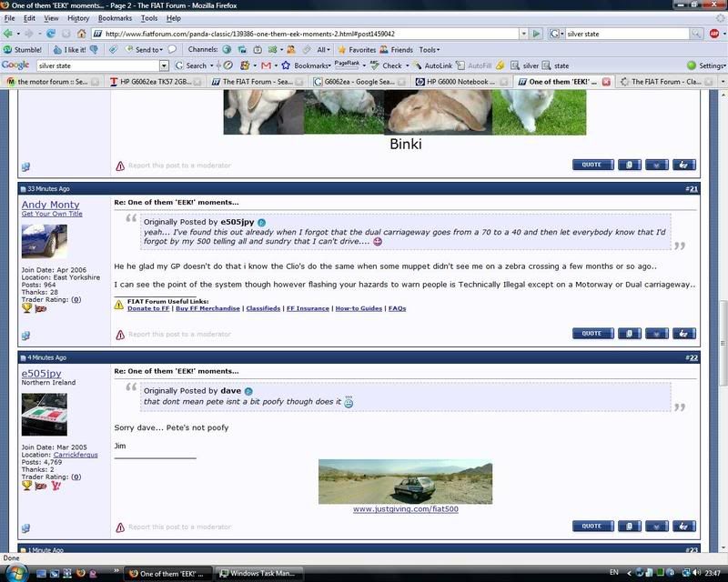Viewport: 728px width, 582px height.
Task: Click the volume icon in system tray
Action: pyautogui.click(x=696, y=573)
